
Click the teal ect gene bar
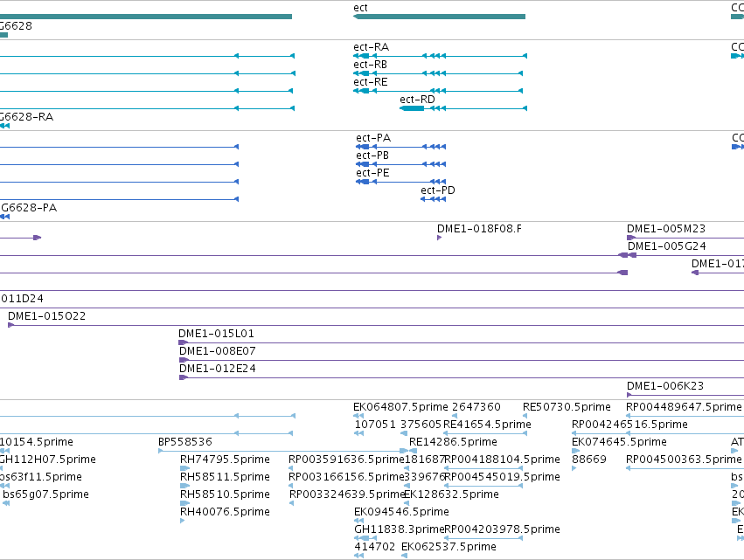440,17
